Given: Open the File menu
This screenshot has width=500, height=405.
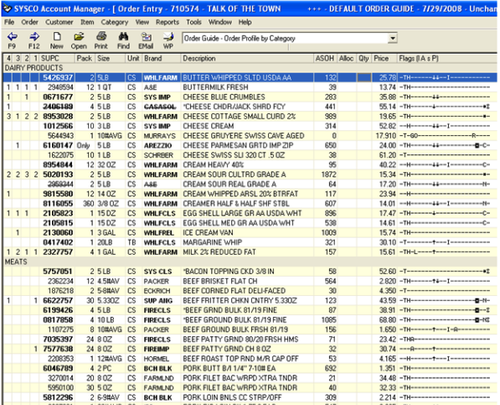Looking at the screenshot, I should [x=9, y=22].
